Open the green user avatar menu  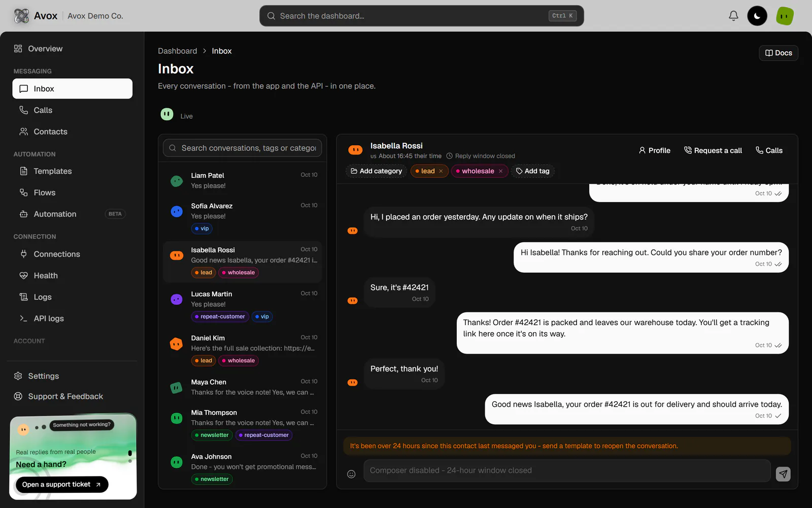click(785, 16)
